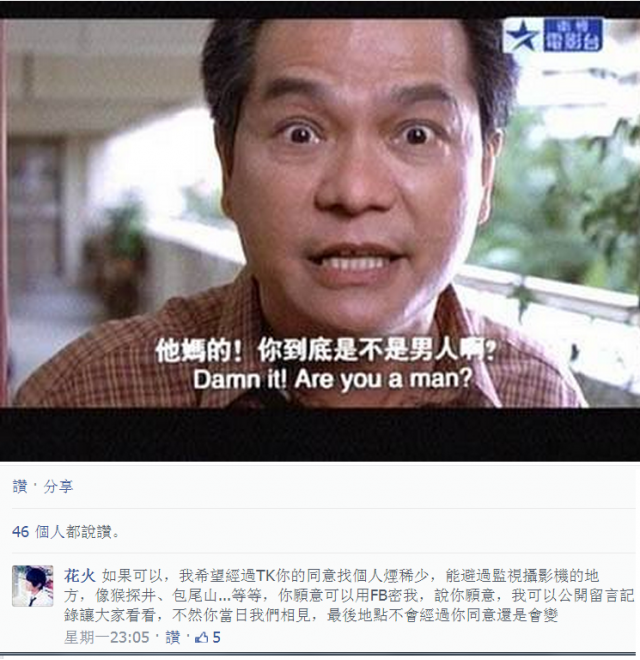Click the thumbs-up icon on 花火's comment
Screen dimensions: 640x660
(202, 637)
